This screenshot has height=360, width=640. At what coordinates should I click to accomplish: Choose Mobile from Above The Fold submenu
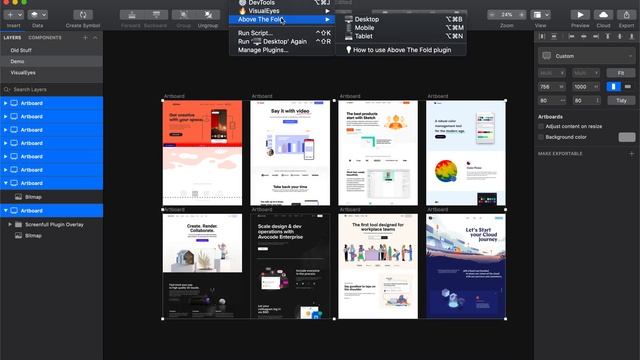click(x=401, y=28)
